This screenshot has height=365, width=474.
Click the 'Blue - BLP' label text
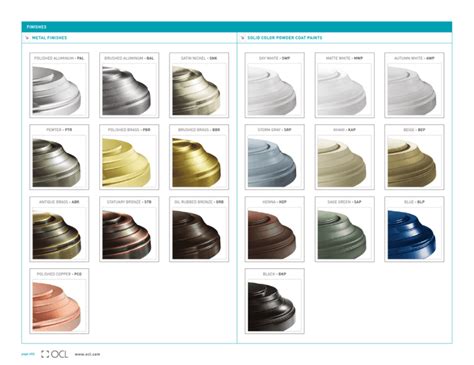[414, 202]
